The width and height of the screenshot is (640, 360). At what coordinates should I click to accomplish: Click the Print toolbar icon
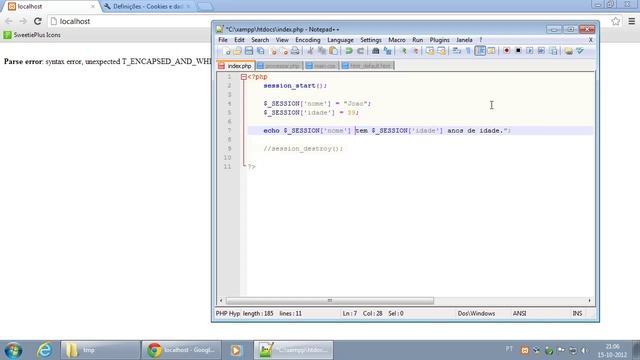coord(295,51)
